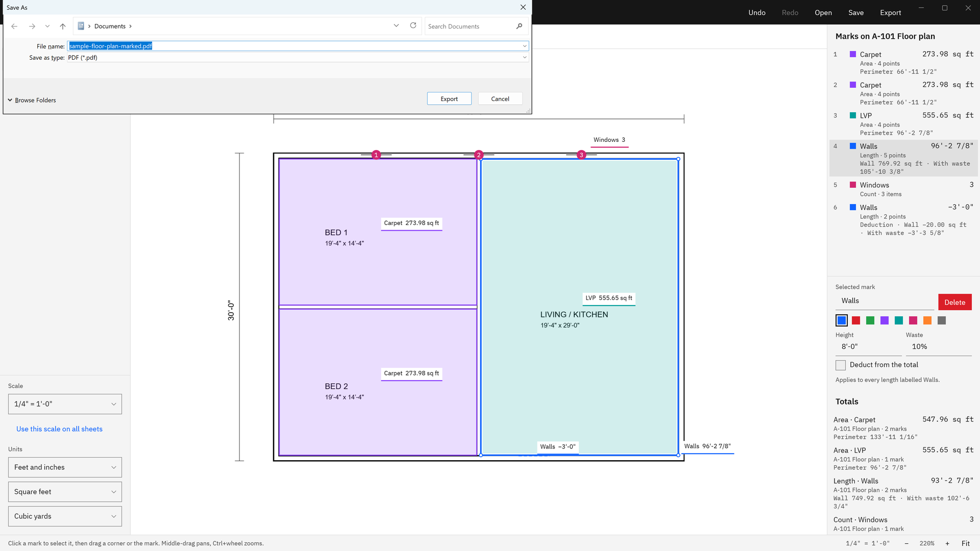Image resolution: width=980 pixels, height=551 pixels.
Task: Click the Windows 3 label on plan
Action: click(x=609, y=140)
